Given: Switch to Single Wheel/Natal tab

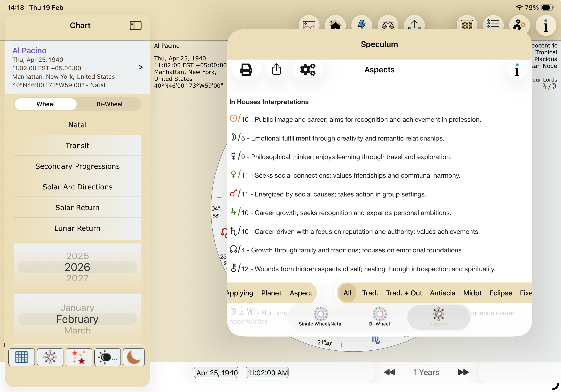Looking at the screenshot, I should click(x=321, y=317).
